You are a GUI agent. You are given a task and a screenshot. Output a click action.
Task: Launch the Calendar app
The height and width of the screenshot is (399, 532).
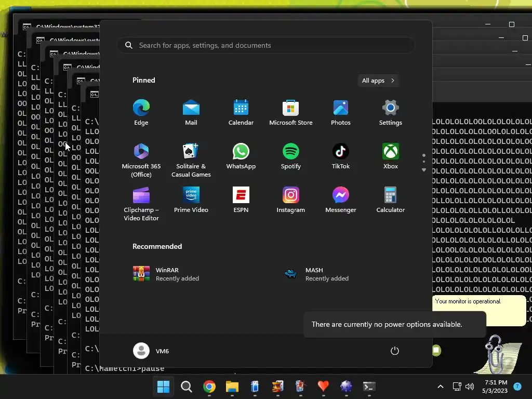241,113
